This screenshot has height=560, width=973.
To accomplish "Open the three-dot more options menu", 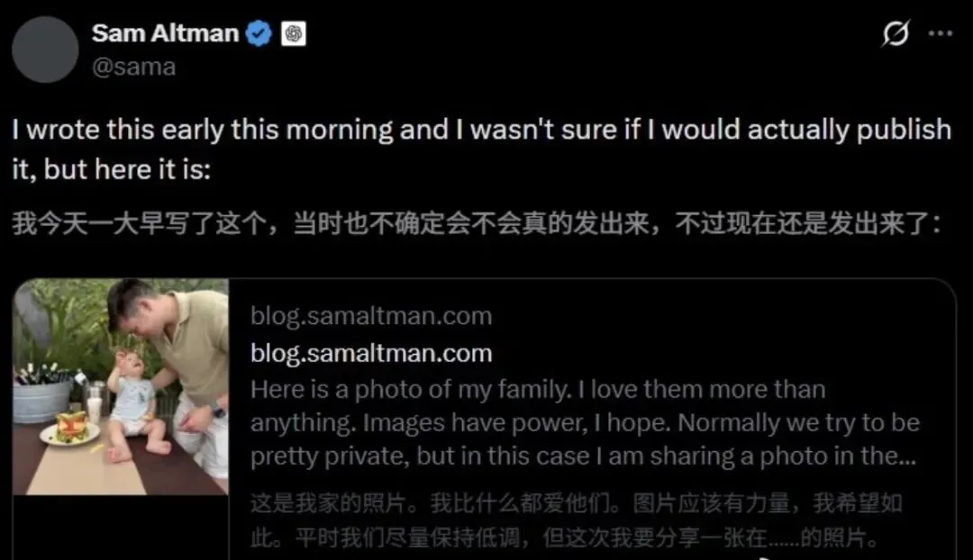I will coord(941,33).
